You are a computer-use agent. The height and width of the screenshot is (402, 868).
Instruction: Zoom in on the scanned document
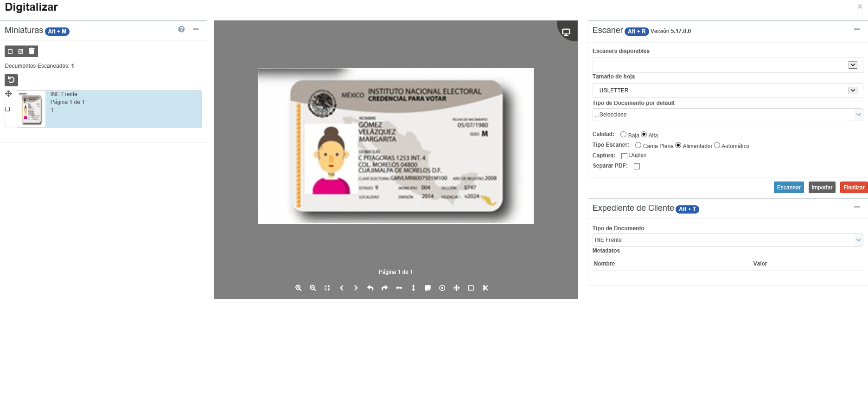pyautogui.click(x=299, y=288)
